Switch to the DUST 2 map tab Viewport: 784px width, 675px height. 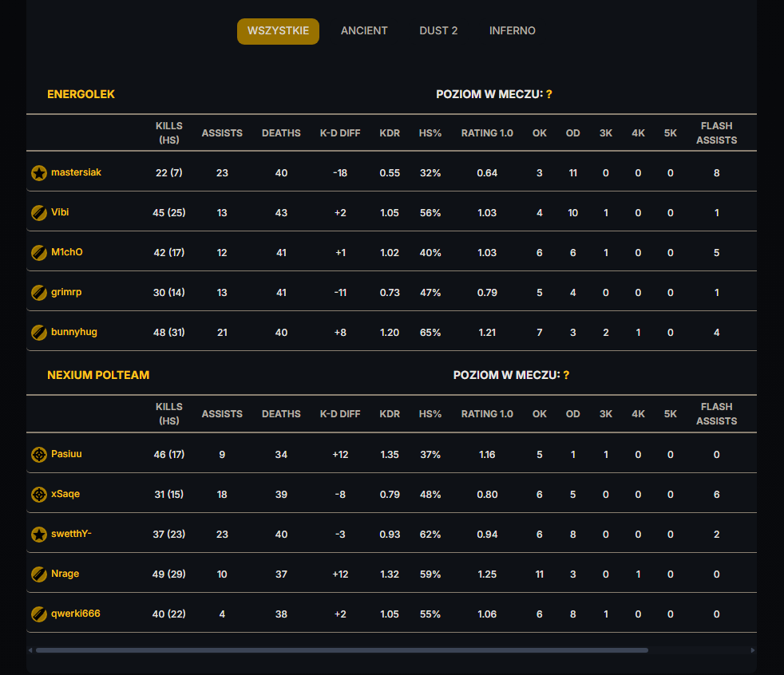click(x=438, y=31)
